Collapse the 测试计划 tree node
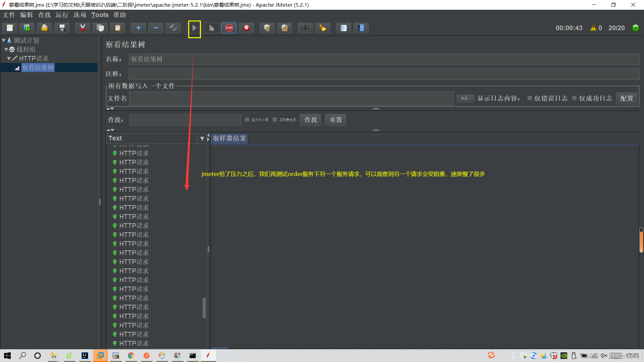The height and width of the screenshot is (362, 644). click(3, 40)
